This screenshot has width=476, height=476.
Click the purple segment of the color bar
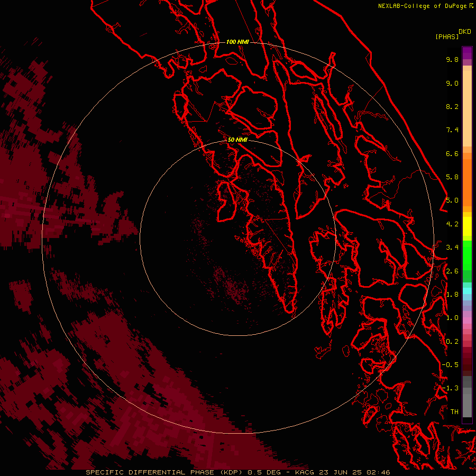[467, 53]
